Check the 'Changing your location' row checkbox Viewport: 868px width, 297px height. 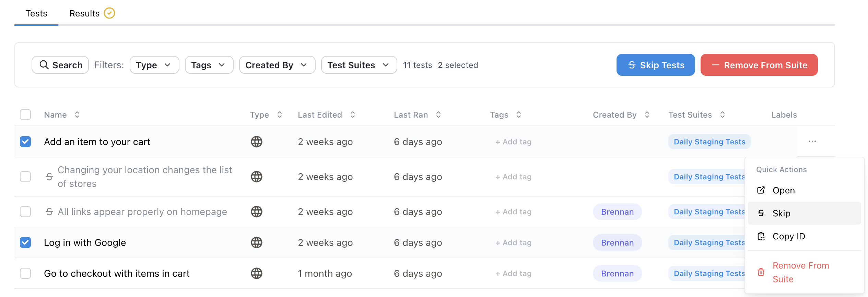[25, 177]
